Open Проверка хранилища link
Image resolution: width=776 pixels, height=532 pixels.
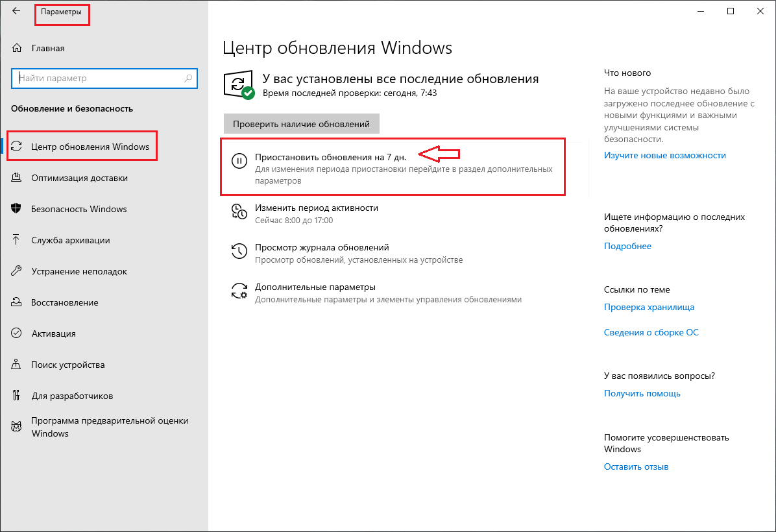[649, 308]
